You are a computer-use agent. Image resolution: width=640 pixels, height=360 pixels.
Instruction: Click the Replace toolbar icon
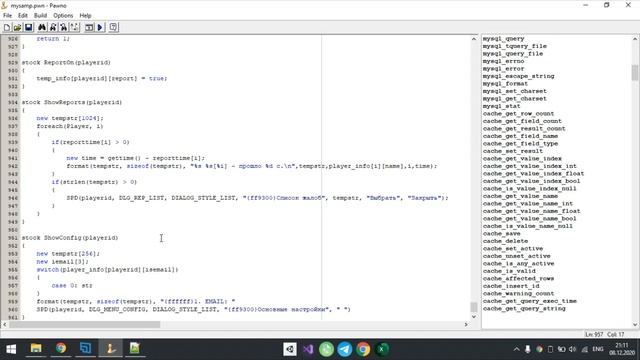pyautogui.click(x=64, y=27)
